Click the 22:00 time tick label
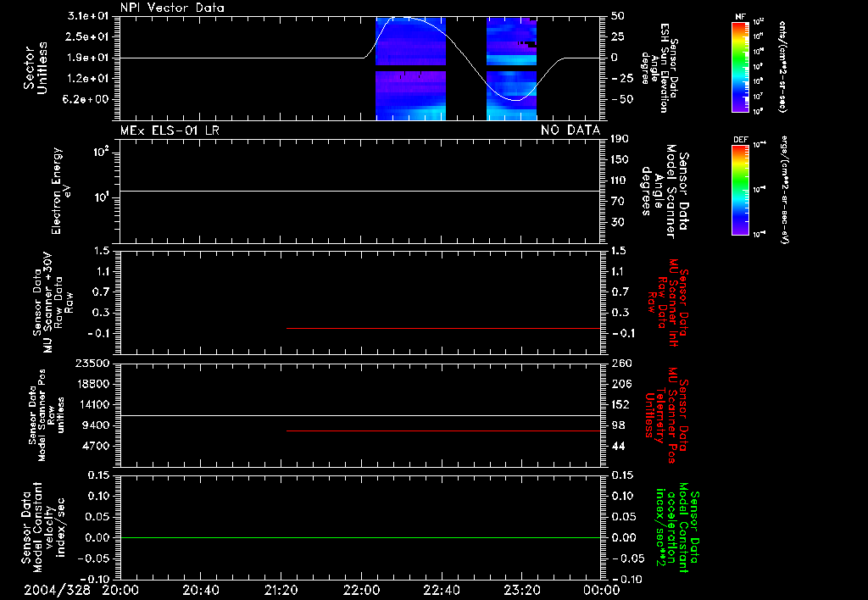Screen dimensions: 868x600 click(x=361, y=590)
